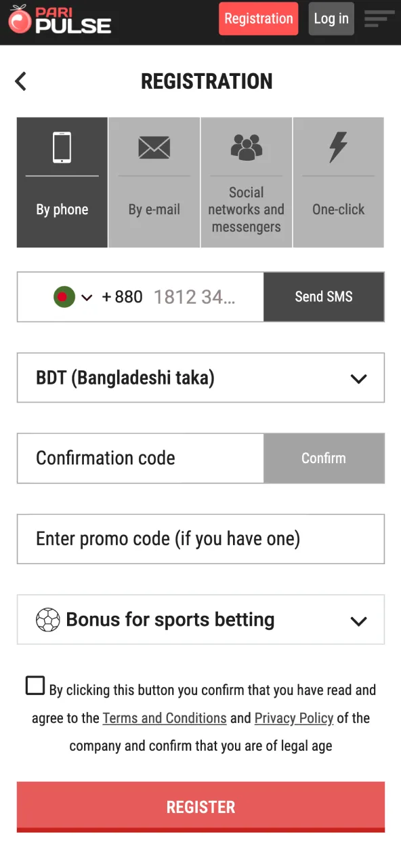Click the Confirm button for confirmation code
This screenshot has width=401, height=868.
(324, 458)
